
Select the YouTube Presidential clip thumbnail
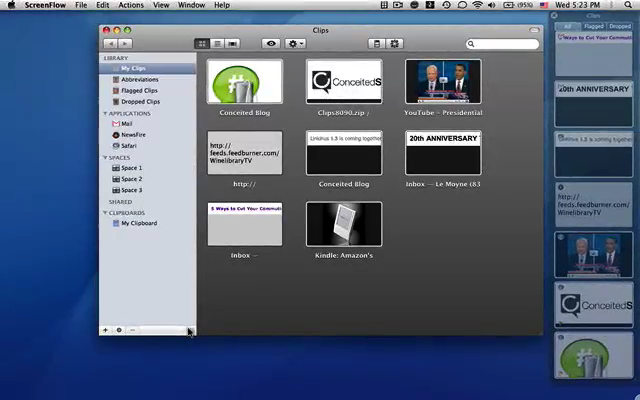[x=443, y=82]
